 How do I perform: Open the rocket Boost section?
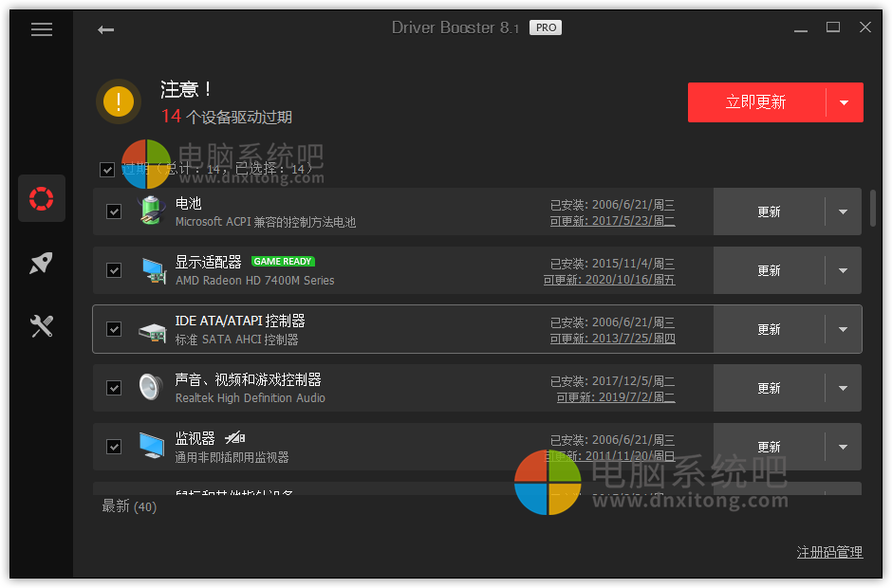point(42,263)
